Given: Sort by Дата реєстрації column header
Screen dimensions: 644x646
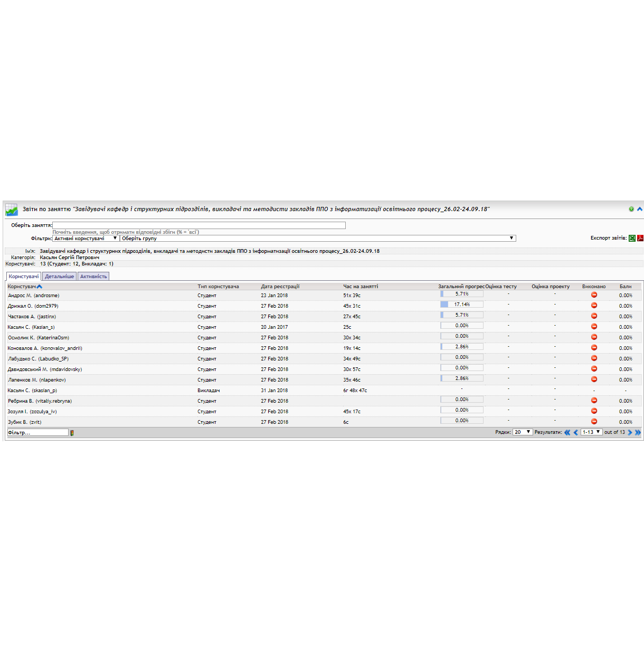Looking at the screenshot, I should coord(280,287).
